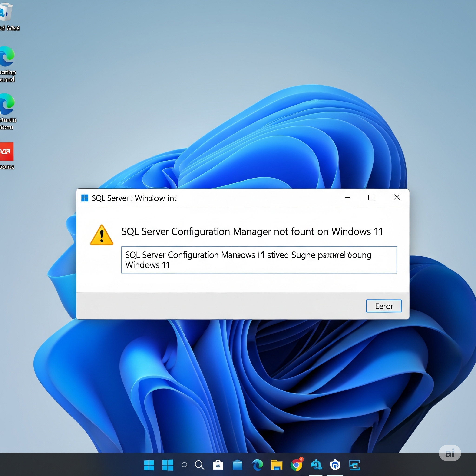Open Microsoft Edge from the taskbar

257,465
